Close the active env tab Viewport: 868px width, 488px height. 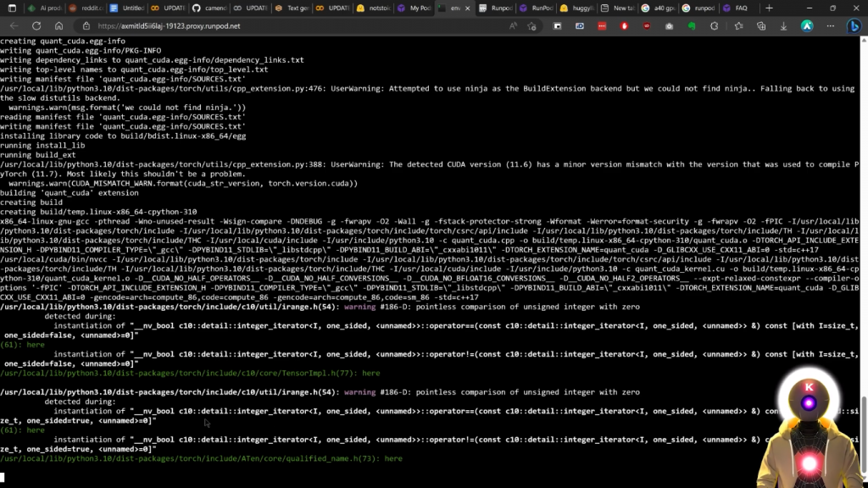click(467, 8)
